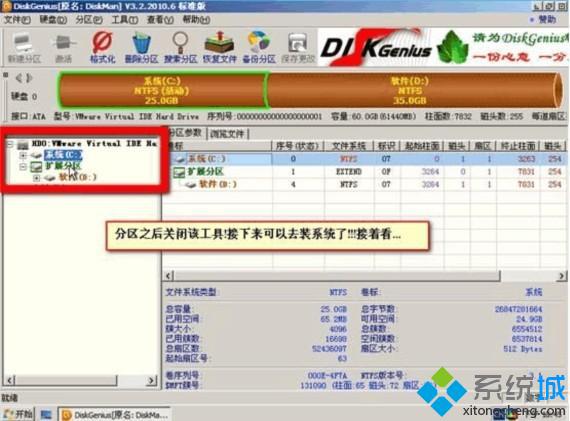Select HD0 VMware Virtual IDE tree root
The image size is (570, 421).
point(94,144)
